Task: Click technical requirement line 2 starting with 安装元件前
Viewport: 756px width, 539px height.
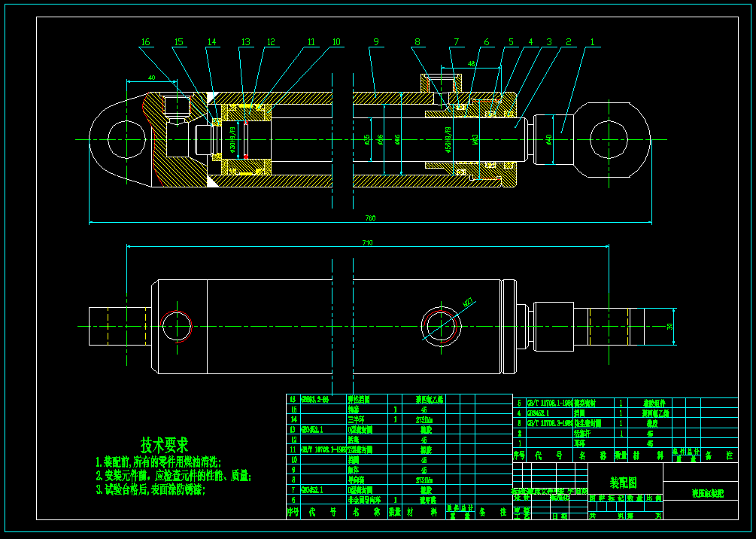Action: (x=174, y=477)
